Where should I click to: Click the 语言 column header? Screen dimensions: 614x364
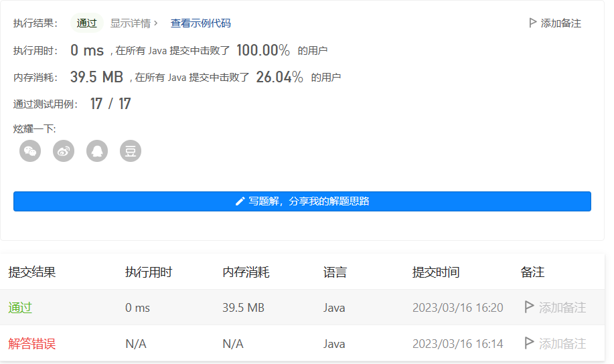335,272
